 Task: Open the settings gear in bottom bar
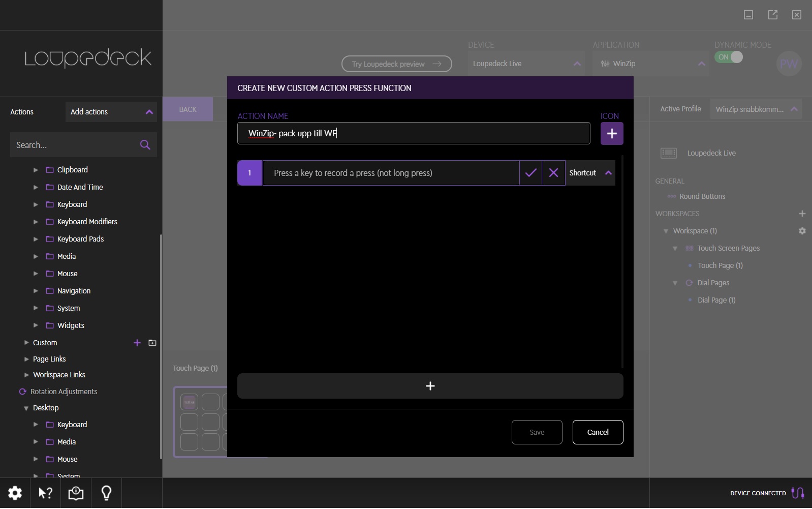[x=15, y=493]
